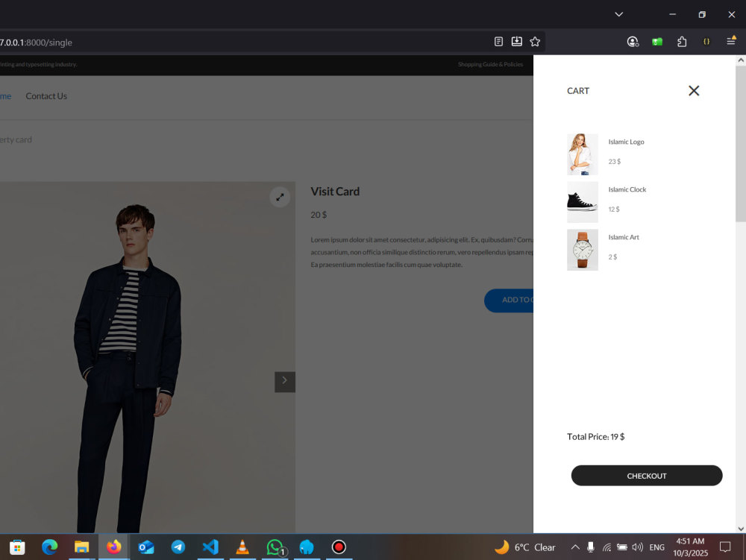Bookmark this page with the star icon
The width and height of the screenshot is (746, 560).
[535, 42]
